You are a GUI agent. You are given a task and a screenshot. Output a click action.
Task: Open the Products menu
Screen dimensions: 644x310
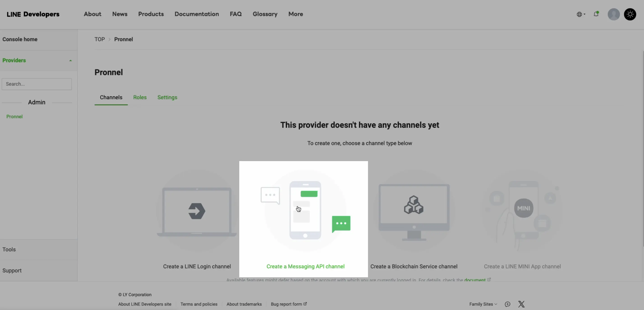151,14
